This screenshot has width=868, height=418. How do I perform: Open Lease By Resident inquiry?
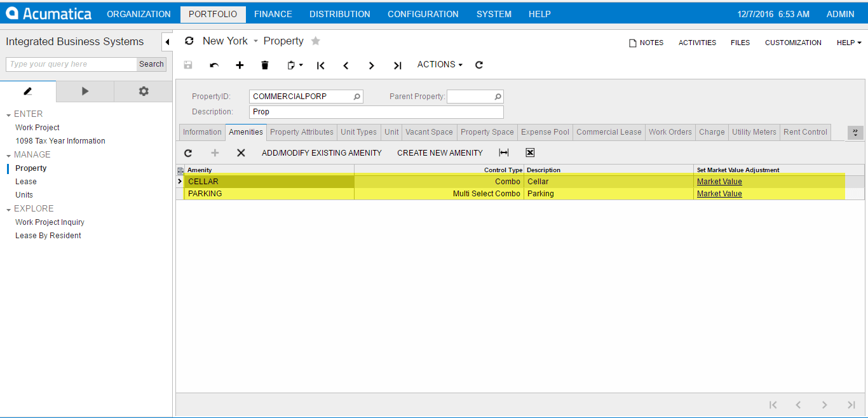click(x=48, y=236)
